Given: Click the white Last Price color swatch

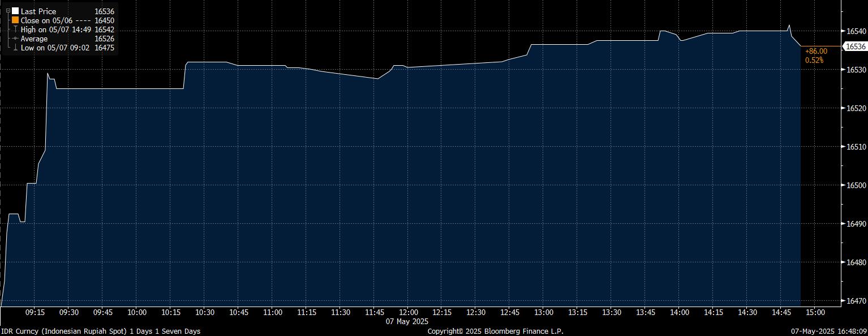Looking at the screenshot, I should point(15,11).
